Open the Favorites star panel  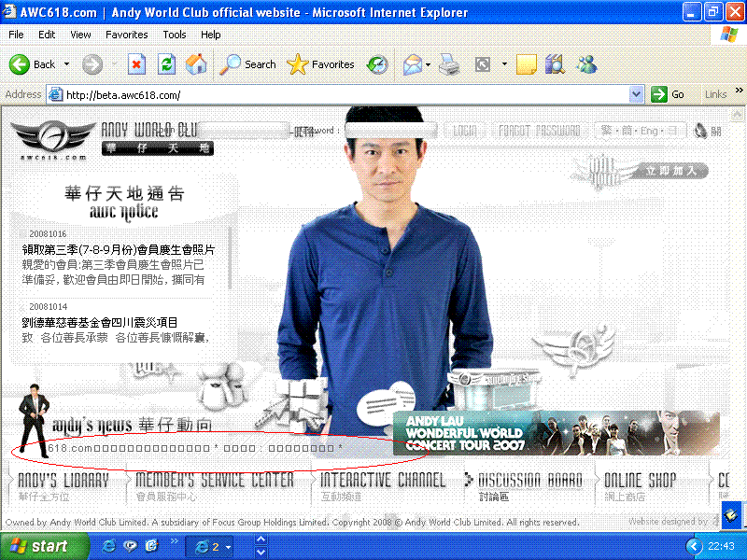point(320,64)
